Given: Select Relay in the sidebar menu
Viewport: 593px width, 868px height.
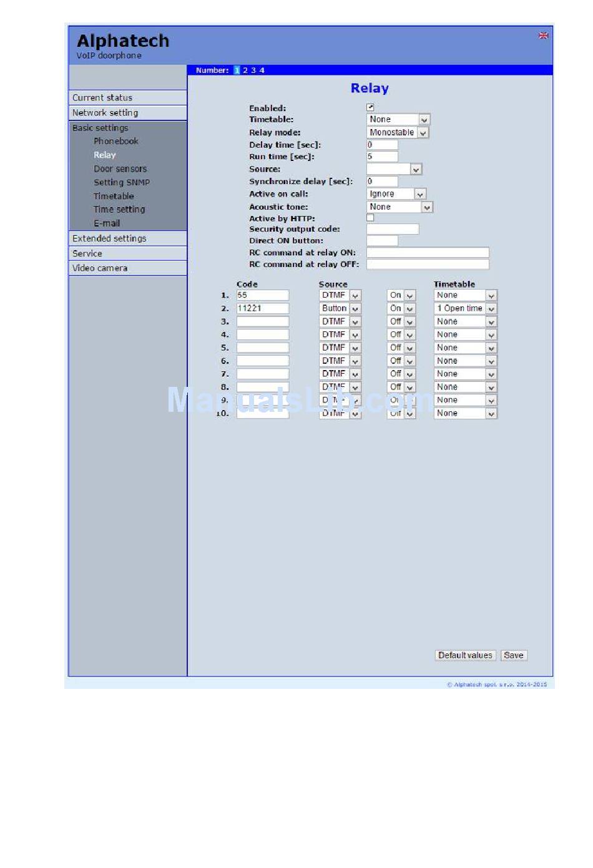Looking at the screenshot, I should click(105, 155).
